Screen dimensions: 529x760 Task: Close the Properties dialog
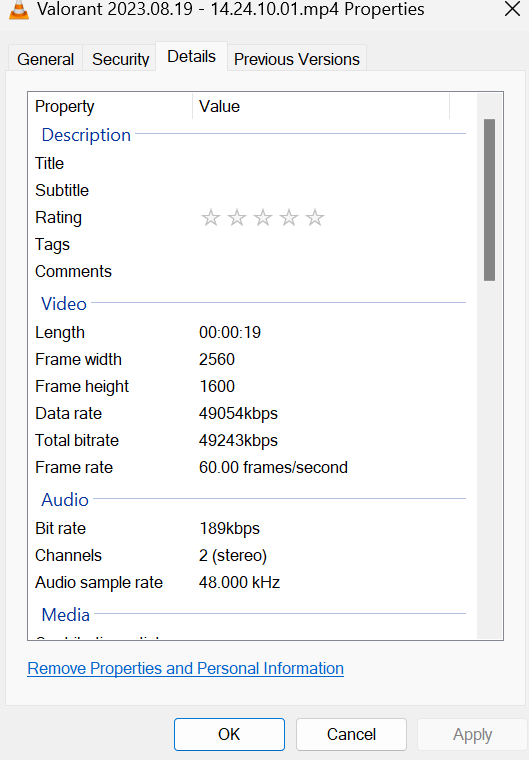(512, 9)
